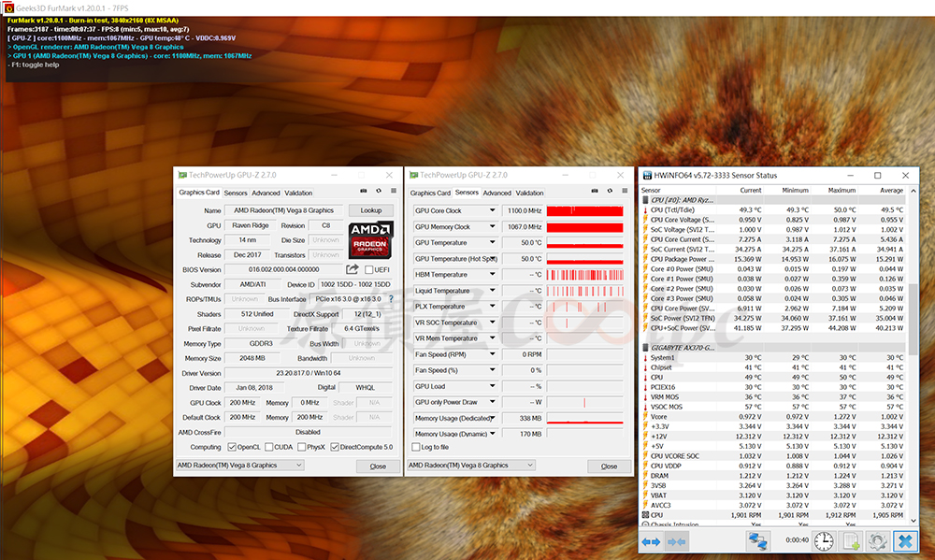The image size is (935, 560).
Task: Toggle the OpenCL checkbox
Action: point(231,447)
